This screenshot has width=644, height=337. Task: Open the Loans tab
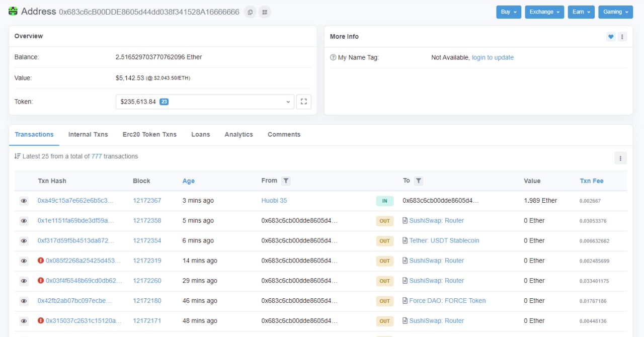(201, 134)
